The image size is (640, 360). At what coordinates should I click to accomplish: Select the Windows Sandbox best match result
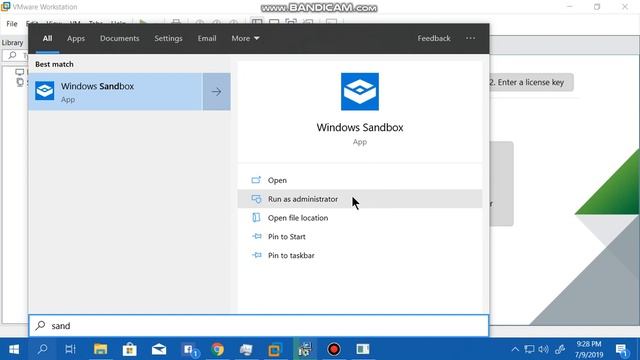click(116, 92)
